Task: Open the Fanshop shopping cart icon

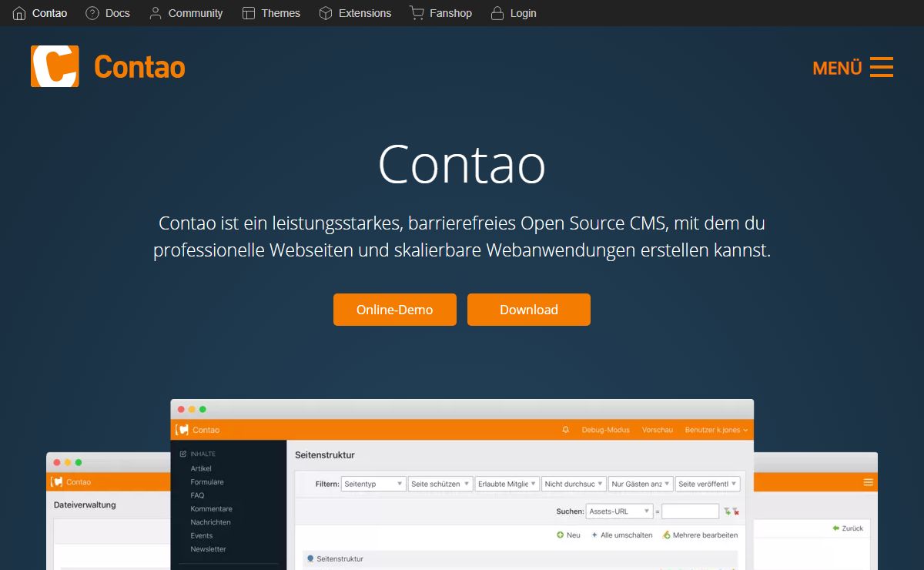Action: (x=417, y=13)
